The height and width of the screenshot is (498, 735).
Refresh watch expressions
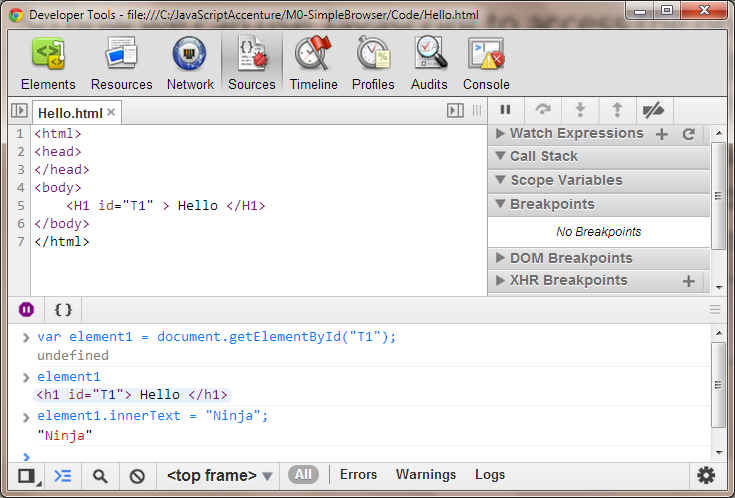click(688, 135)
